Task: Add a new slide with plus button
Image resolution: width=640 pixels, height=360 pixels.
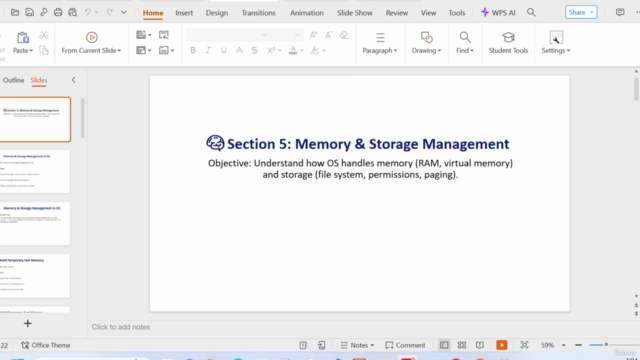Action: (x=28, y=324)
